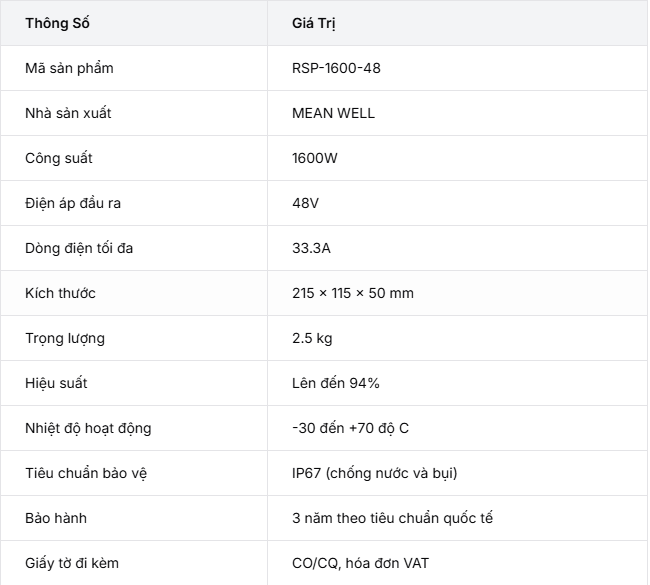This screenshot has height=585, width=650.
Task: Click the 'Giá Trị' column header
Action: click(x=313, y=23)
